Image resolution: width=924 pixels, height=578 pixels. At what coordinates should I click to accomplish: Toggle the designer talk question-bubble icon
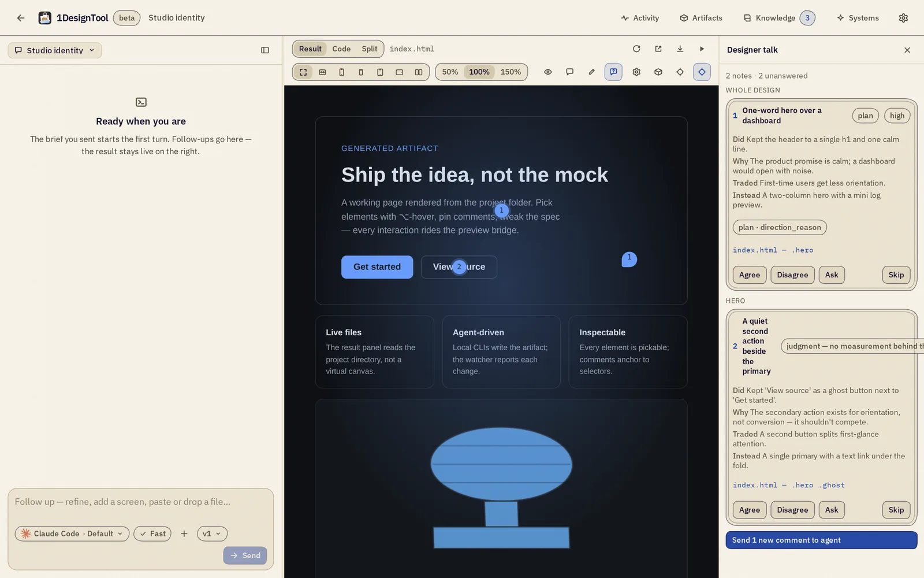(613, 72)
